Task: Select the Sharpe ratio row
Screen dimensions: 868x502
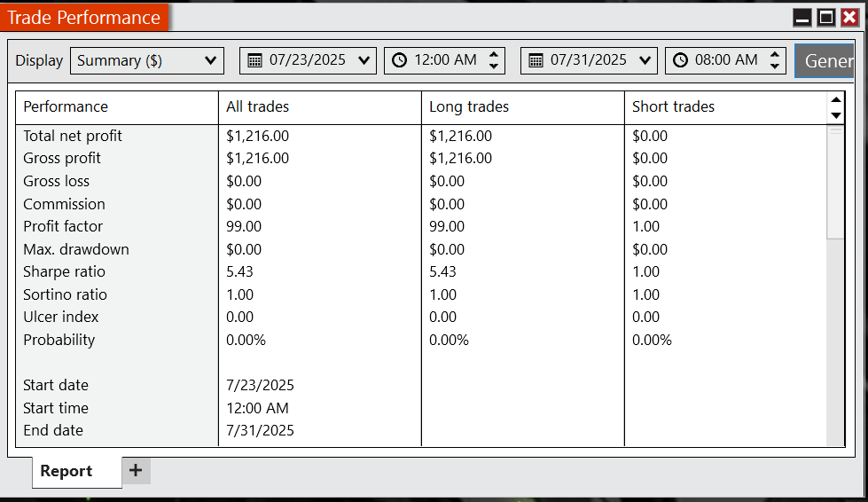Action: 421,271
